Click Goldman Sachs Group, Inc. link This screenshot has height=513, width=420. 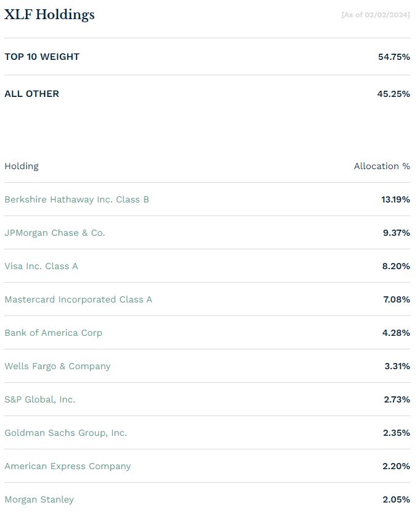coord(66,433)
